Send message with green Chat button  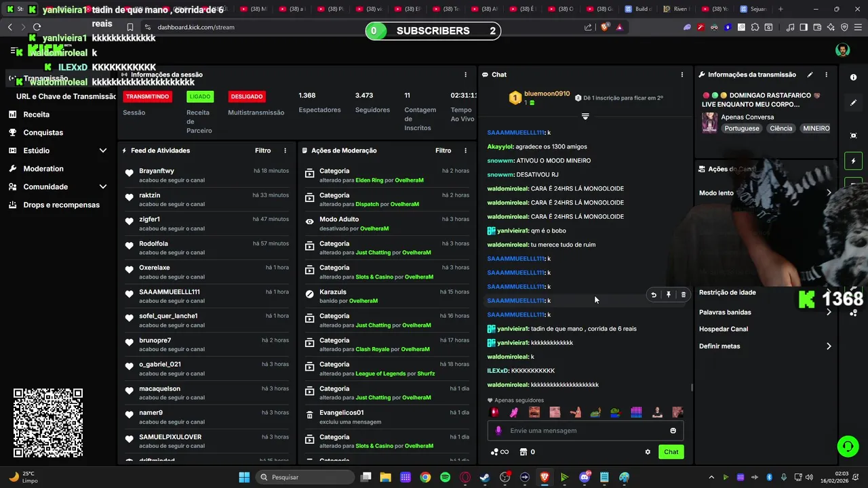pos(671,452)
